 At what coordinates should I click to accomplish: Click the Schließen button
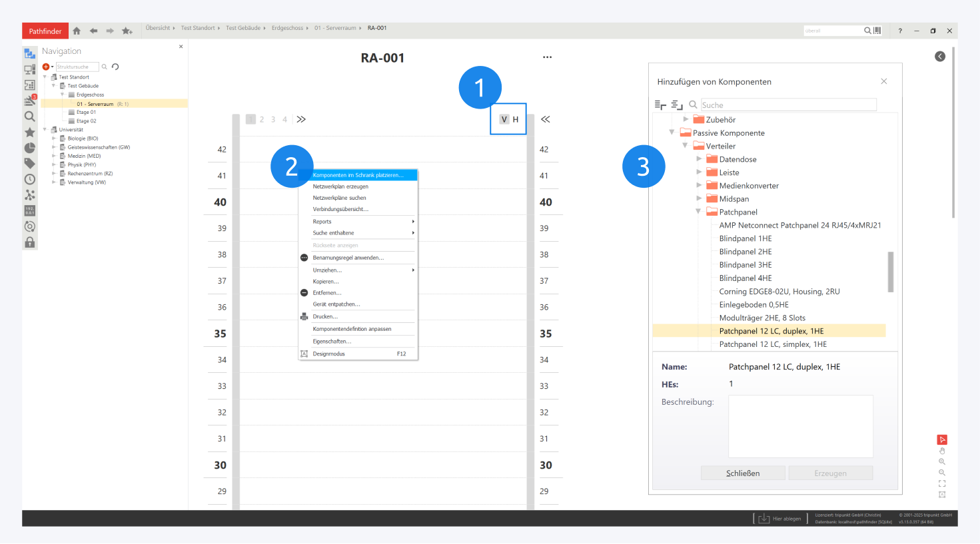pyautogui.click(x=743, y=473)
